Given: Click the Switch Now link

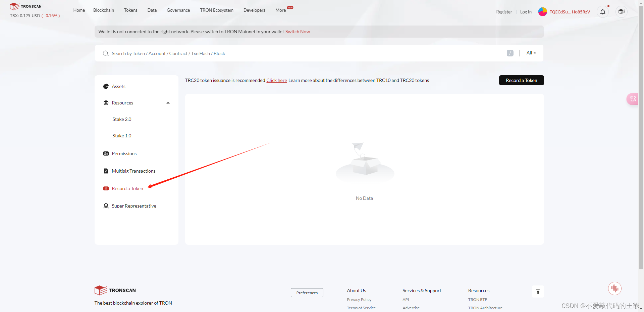Looking at the screenshot, I should coord(298,32).
